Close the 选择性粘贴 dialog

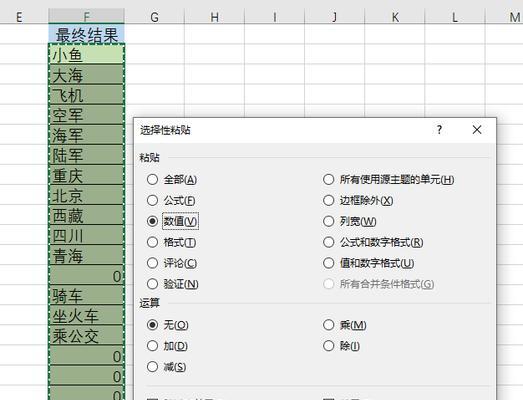pyautogui.click(x=477, y=129)
